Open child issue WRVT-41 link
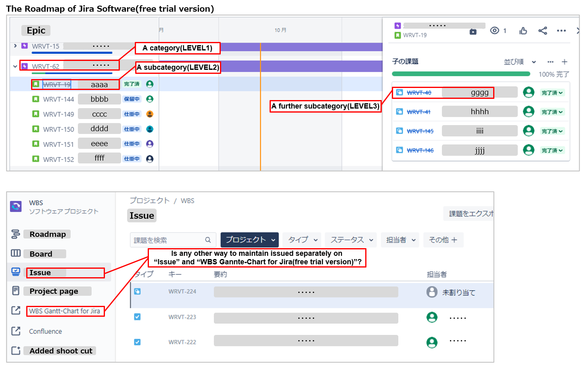The width and height of the screenshot is (588, 368). [419, 112]
